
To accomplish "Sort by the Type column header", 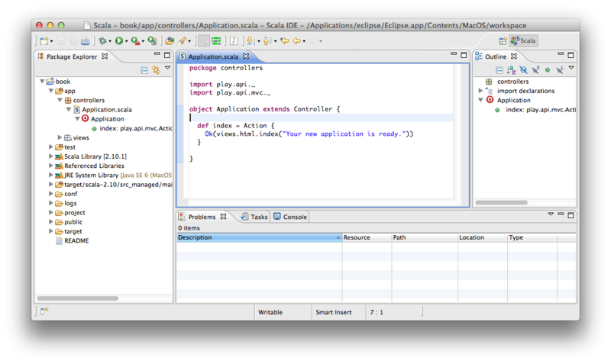I will click(532, 237).
